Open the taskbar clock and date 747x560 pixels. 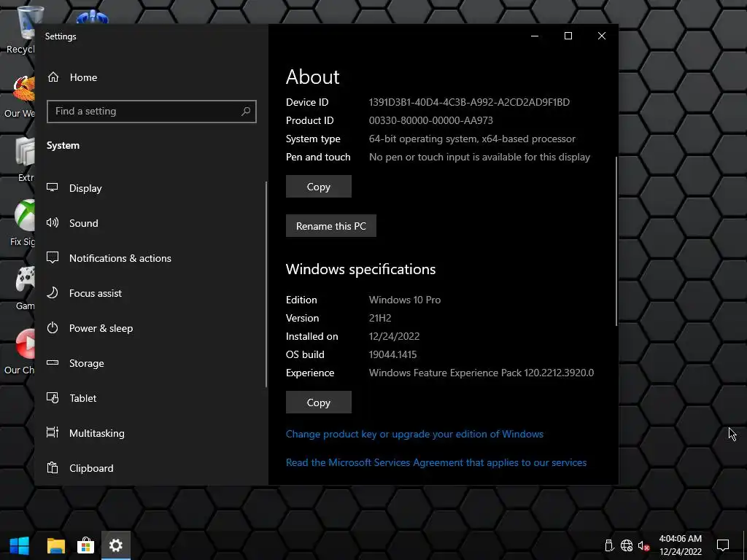click(681, 545)
